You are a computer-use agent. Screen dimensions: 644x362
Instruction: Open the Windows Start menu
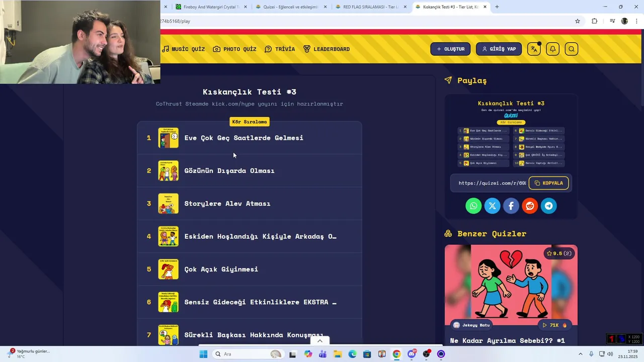point(203,354)
